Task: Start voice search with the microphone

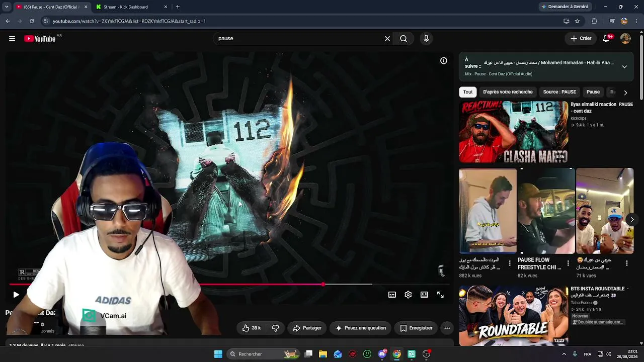Action: click(x=426, y=38)
